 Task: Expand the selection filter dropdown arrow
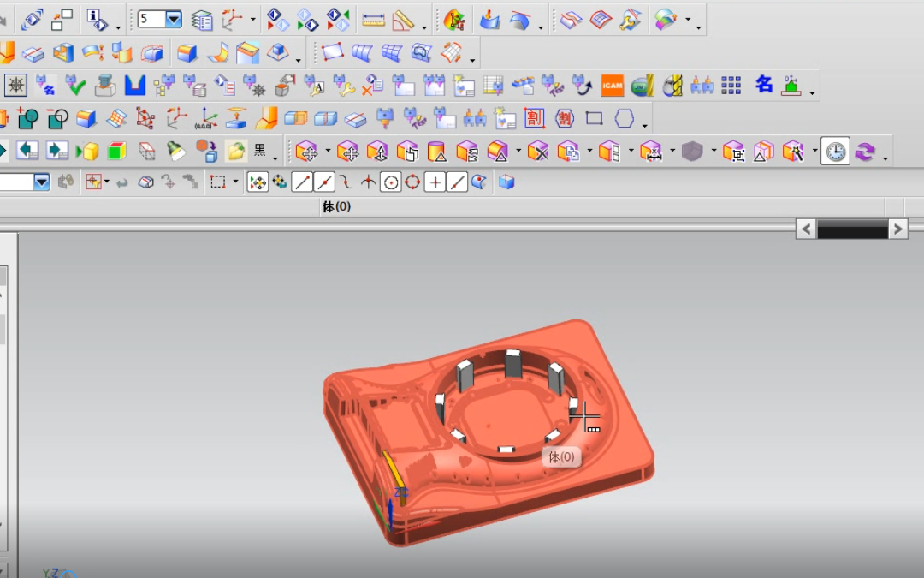(x=41, y=182)
